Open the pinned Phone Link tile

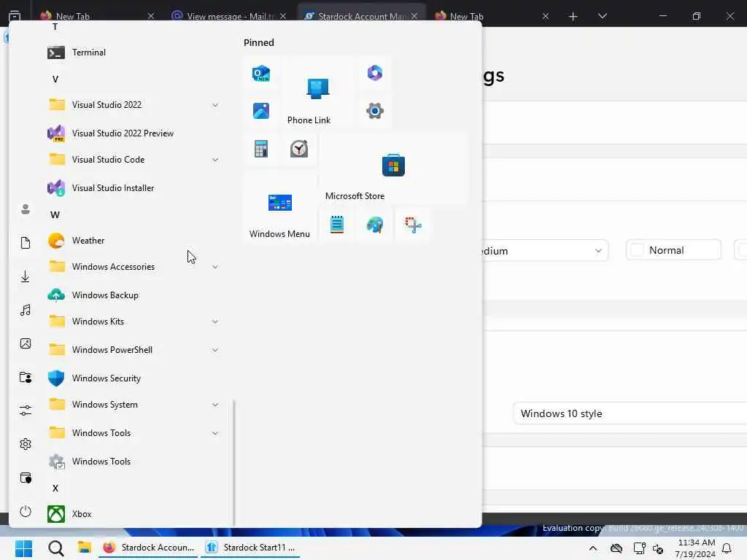click(317, 93)
